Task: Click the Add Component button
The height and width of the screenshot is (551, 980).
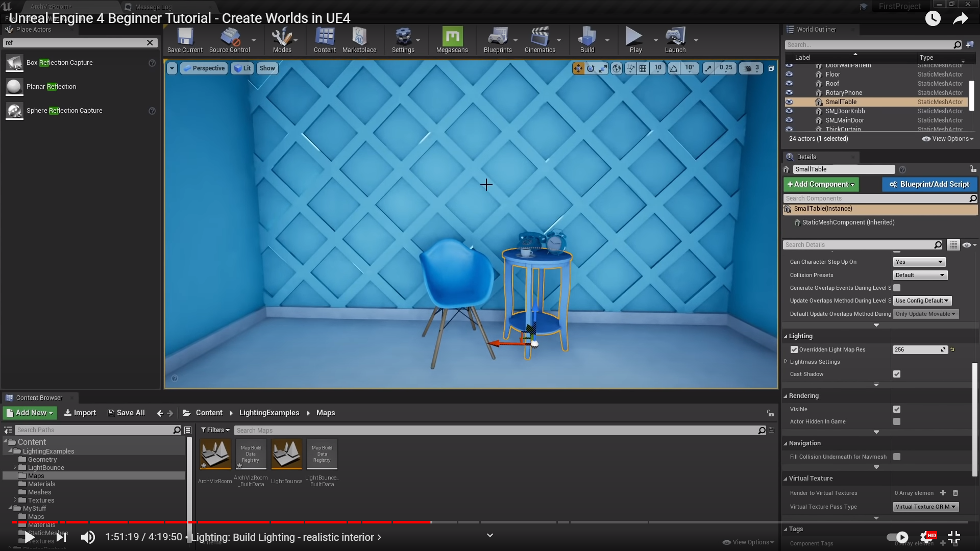Action: [x=821, y=184]
